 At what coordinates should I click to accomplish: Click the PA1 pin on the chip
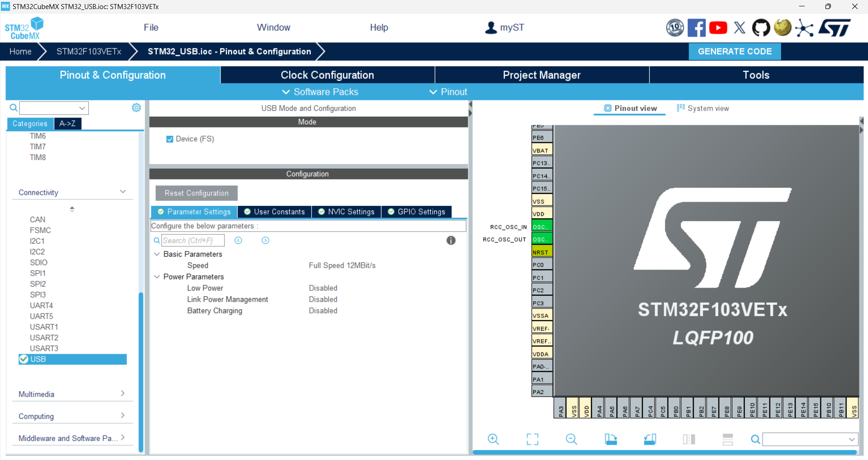pos(542,379)
